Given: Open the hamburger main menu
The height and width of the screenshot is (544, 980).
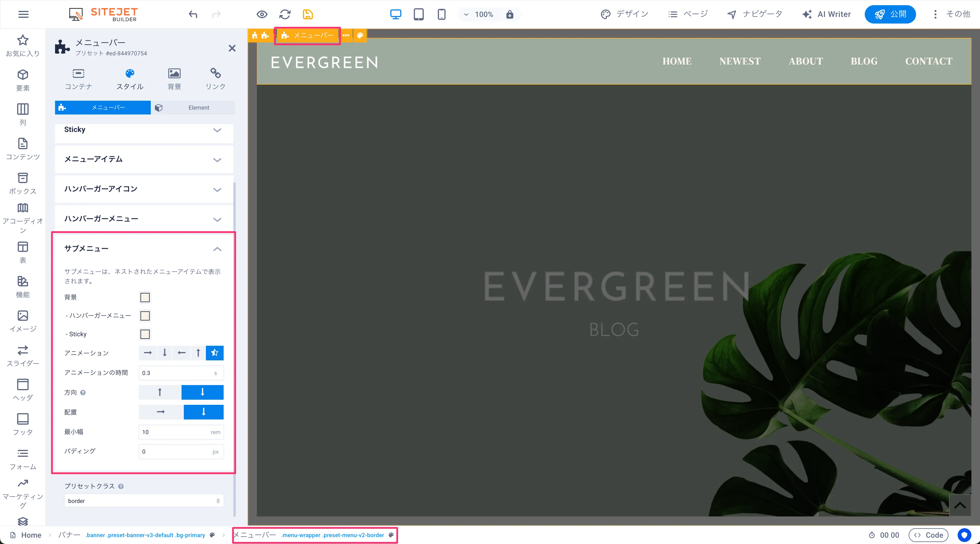Looking at the screenshot, I should click(23, 14).
